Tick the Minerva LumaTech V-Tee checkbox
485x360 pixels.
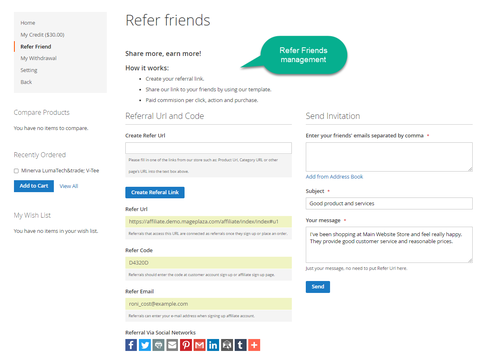tap(16, 171)
